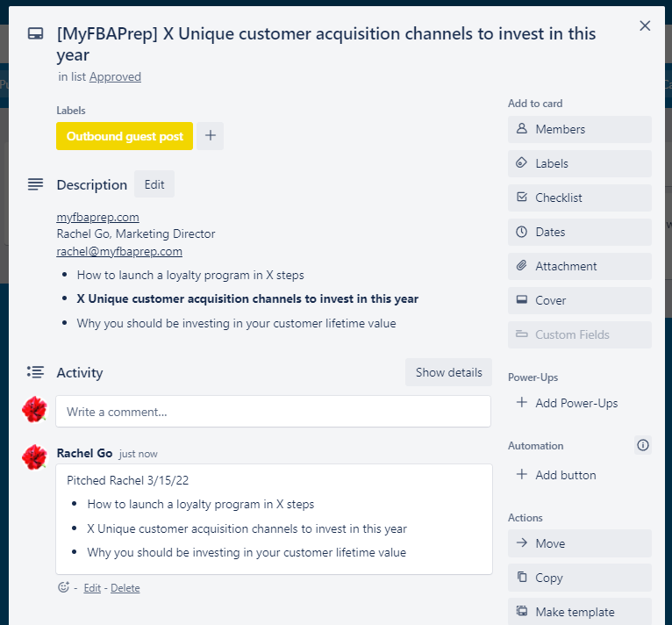Viewport: 672px width, 625px height.
Task: Click the Cover image icon
Action: (522, 299)
